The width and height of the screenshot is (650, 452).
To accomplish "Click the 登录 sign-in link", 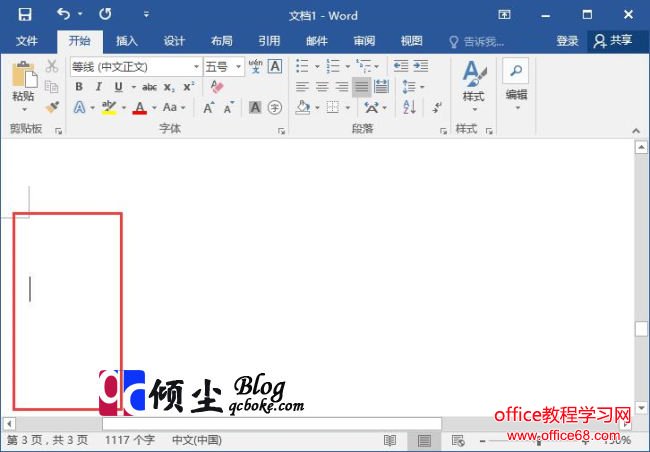I will (567, 41).
